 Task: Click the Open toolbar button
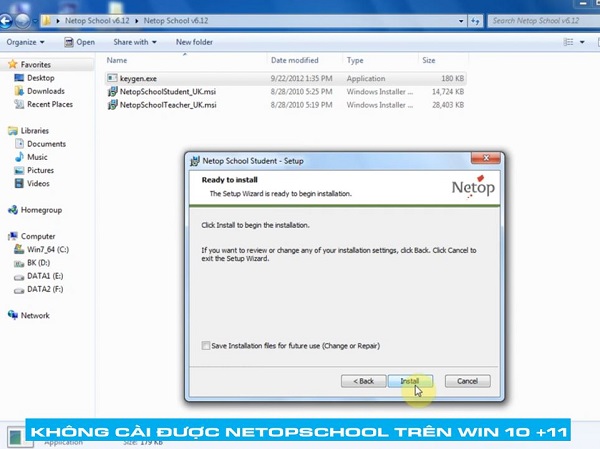(80, 42)
